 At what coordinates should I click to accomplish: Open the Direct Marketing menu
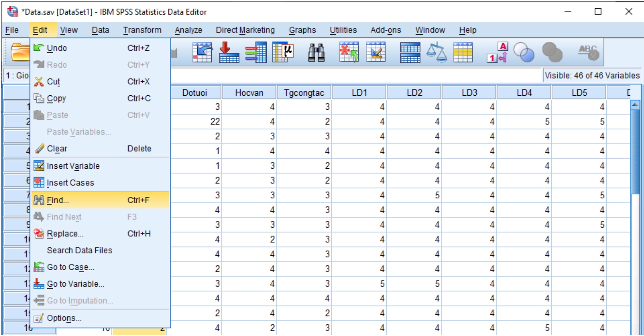pyautogui.click(x=245, y=30)
